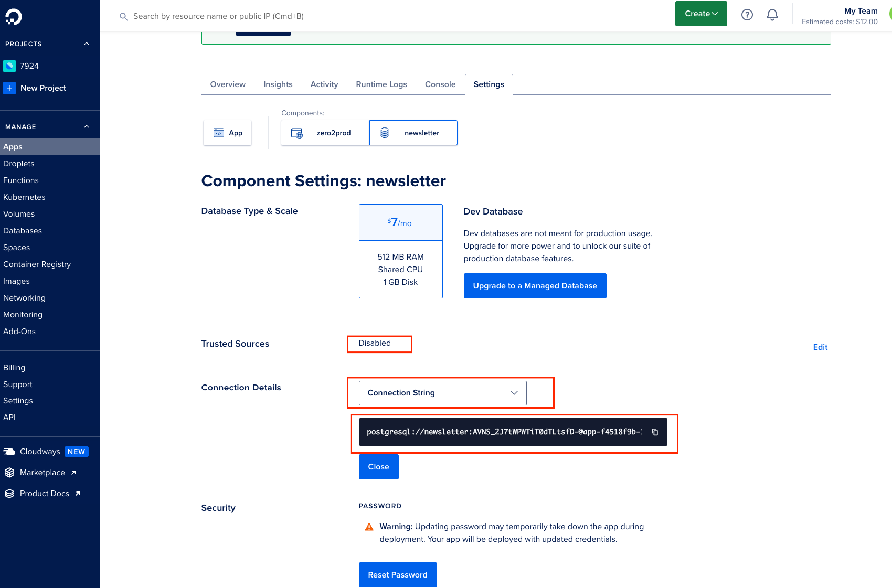Click the New Project plus icon

point(9,88)
